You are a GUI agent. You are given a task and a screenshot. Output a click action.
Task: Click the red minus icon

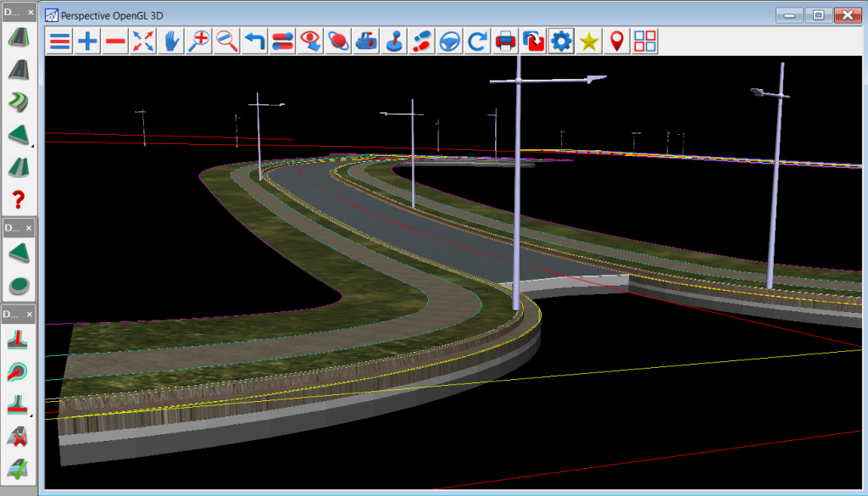115,42
